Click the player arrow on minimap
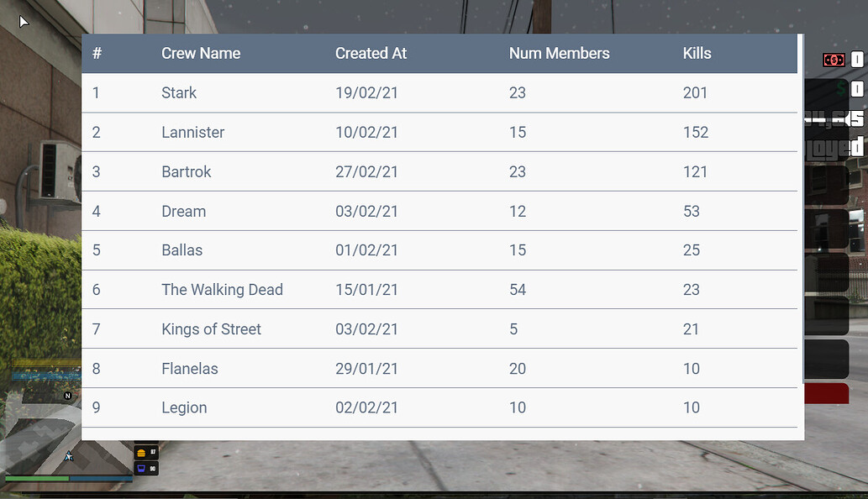The width and height of the screenshot is (868, 499). [x=69, y=456]
